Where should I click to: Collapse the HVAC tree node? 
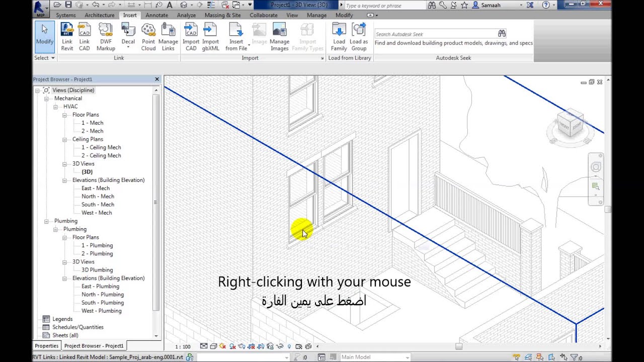tap(55, 107)
